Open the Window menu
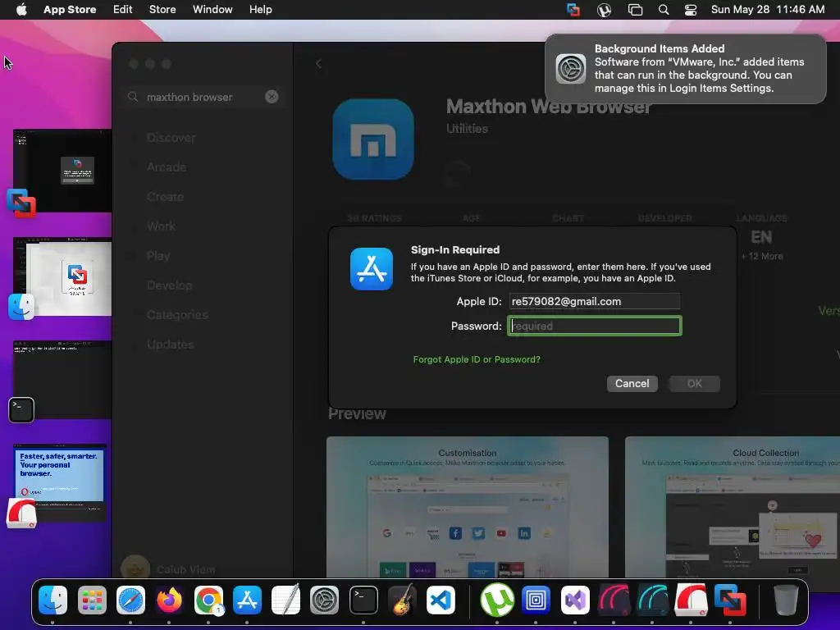The width and height of the screenshot is (840, 630). [212, 10]
